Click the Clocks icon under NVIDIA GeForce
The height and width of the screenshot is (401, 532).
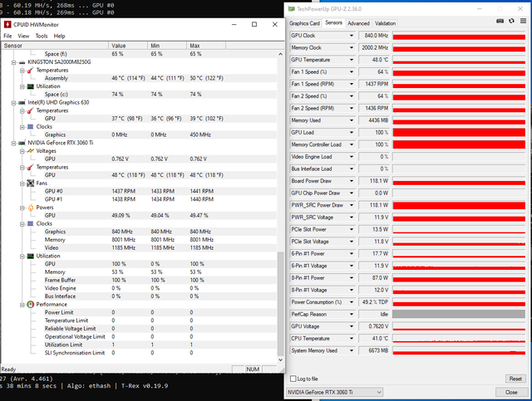tap(31, 223)
